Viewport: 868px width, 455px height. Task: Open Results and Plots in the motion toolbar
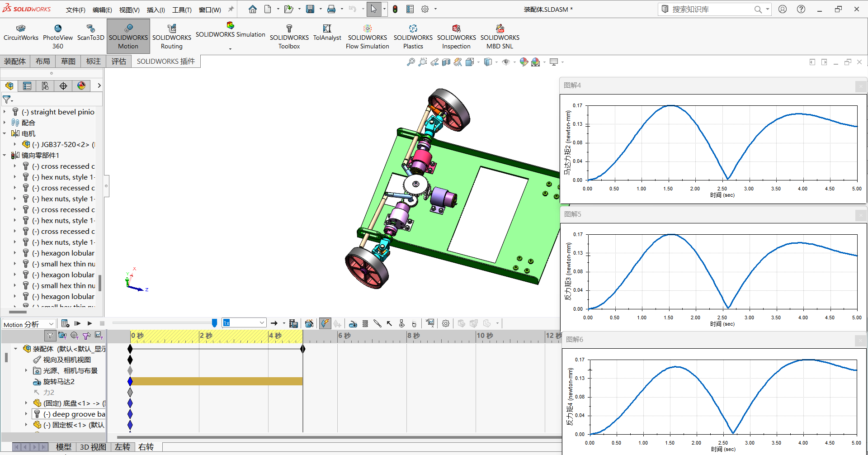pyautogui.click(x=430, y=323)
